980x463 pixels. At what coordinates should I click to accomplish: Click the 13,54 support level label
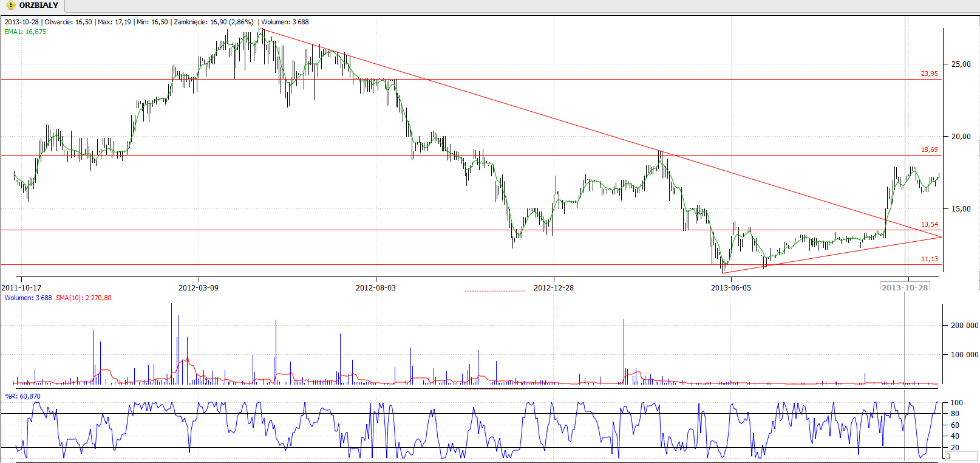929,224
